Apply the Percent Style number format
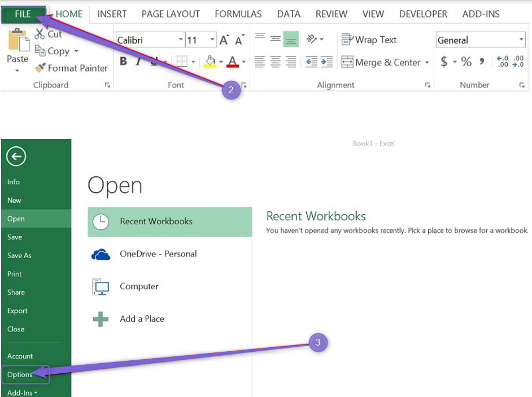Screen dimensions: 532x397 click(466, 62)
